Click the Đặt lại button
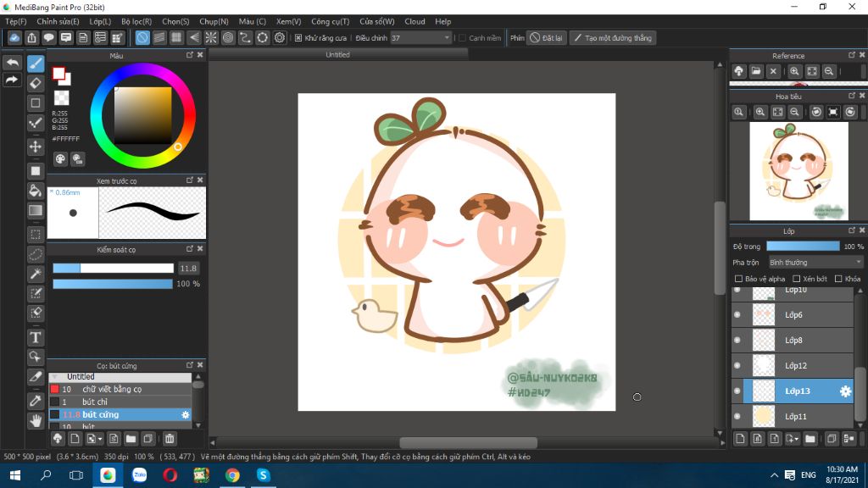 pos(546,38)
